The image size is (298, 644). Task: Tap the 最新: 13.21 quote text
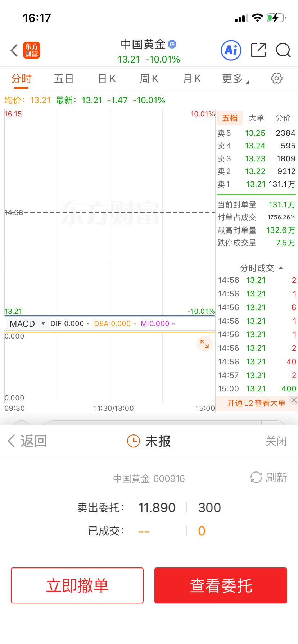pos(79,100)
